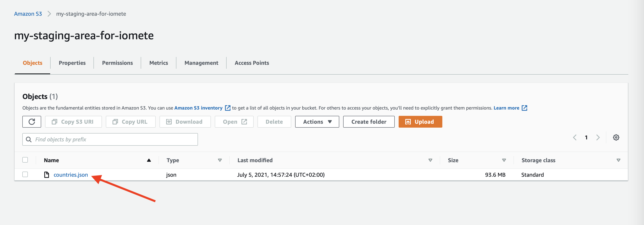Open the table preferences gear icon
This screenshot has width=644, height=225.
616,138
